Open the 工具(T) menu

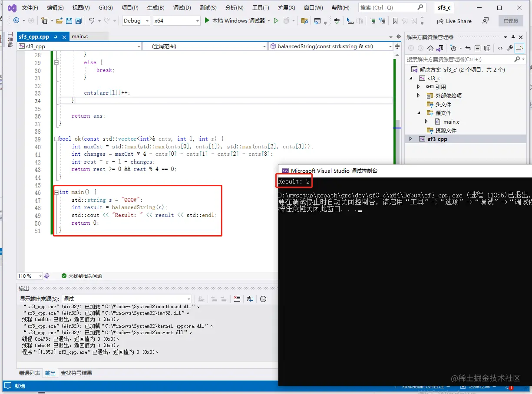(261, 8)
